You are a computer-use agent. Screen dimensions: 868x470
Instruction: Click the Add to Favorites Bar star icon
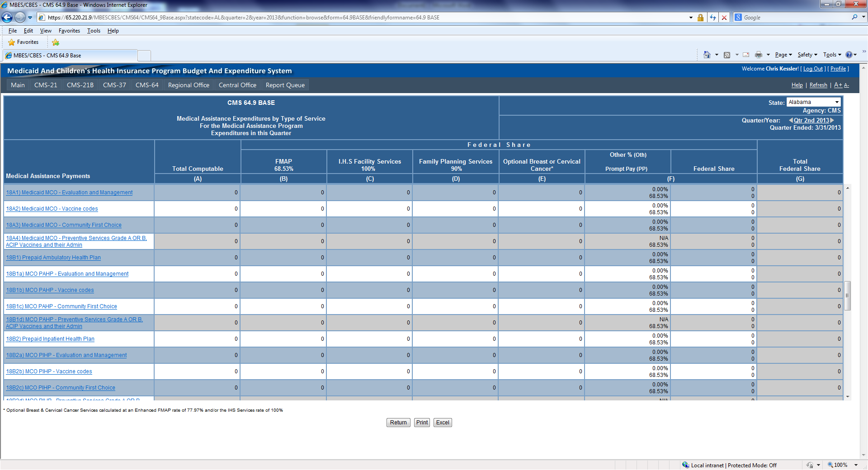tap(56, 42)
